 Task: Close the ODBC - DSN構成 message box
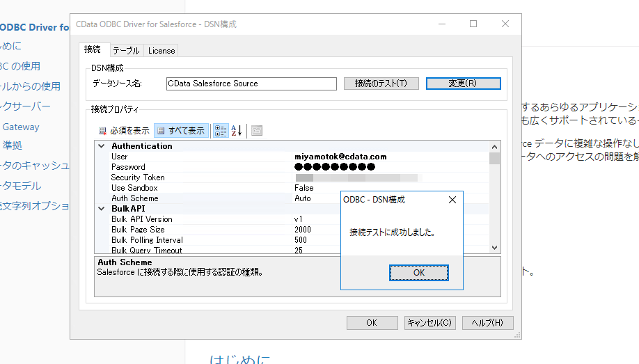(x=452, y=200)
